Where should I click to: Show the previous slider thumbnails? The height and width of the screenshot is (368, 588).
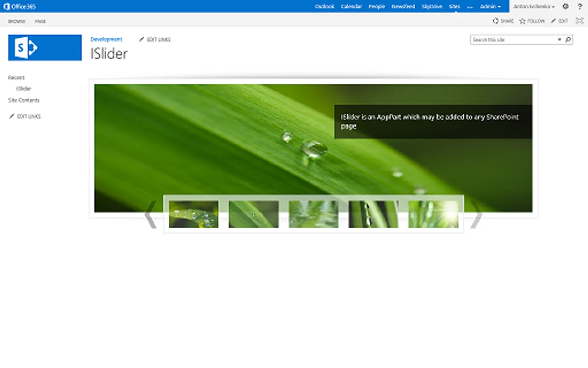(x=151, y=215)
